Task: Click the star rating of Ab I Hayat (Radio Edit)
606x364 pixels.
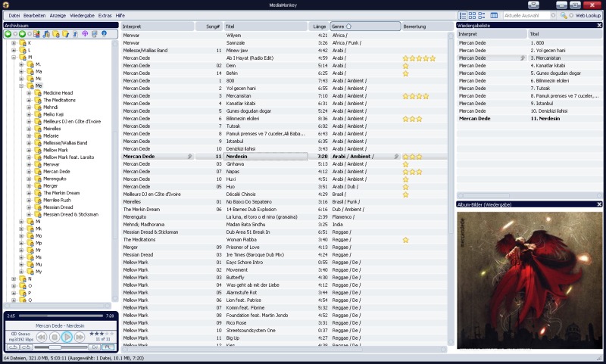Action: 419,58
